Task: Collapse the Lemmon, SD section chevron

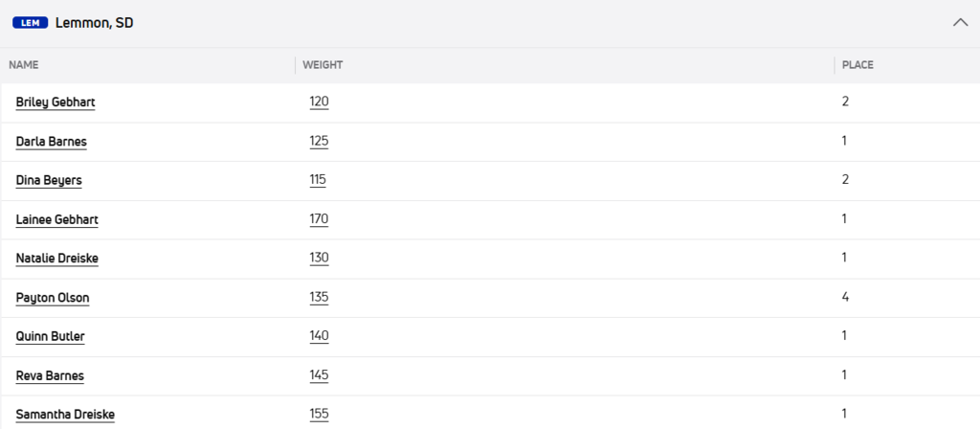Action: 961,23
